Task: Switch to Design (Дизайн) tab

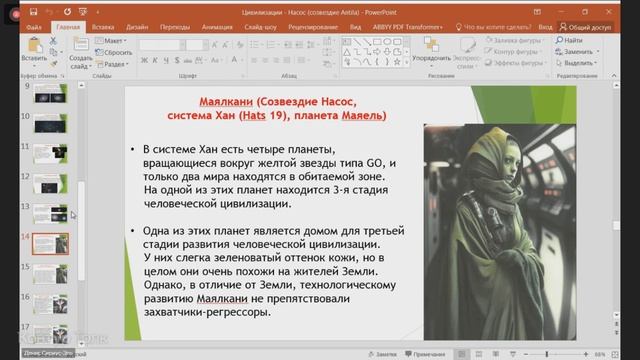Action: 137,27
